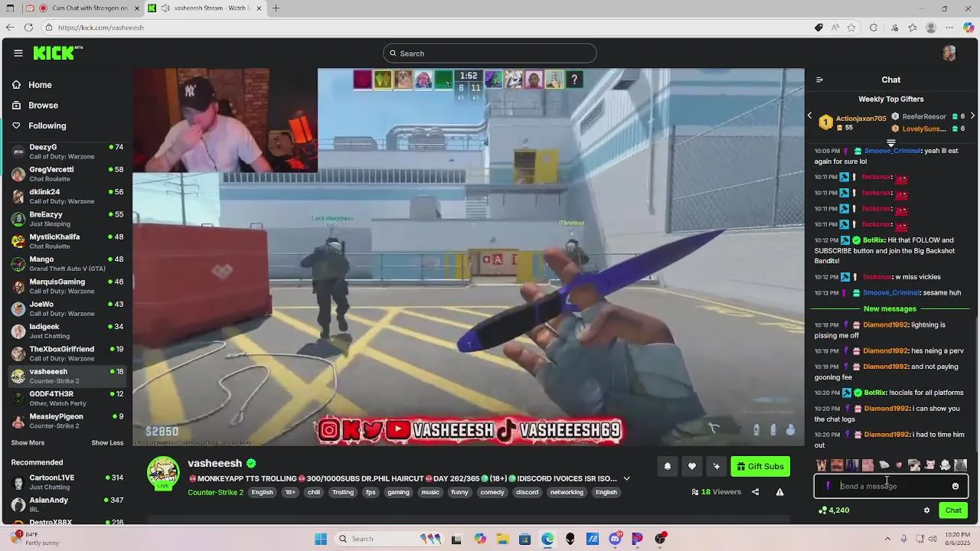
Task: Click in the Send a message field
Action: click(x=891, y=486)
